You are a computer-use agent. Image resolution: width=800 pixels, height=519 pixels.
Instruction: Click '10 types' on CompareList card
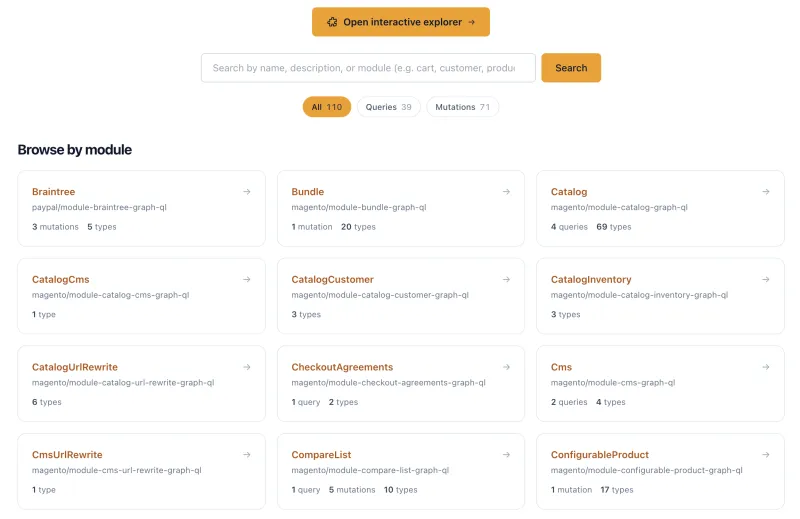[x=401, y=490]
